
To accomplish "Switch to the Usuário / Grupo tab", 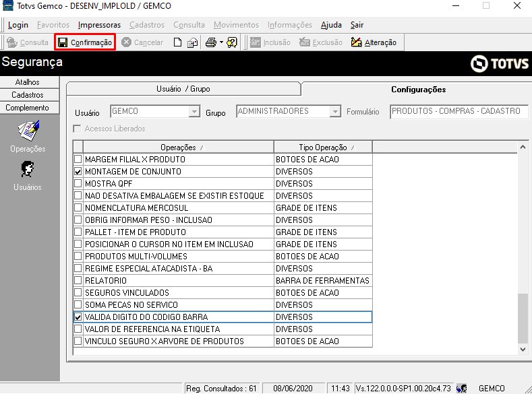I will click(x=183, y=89).
